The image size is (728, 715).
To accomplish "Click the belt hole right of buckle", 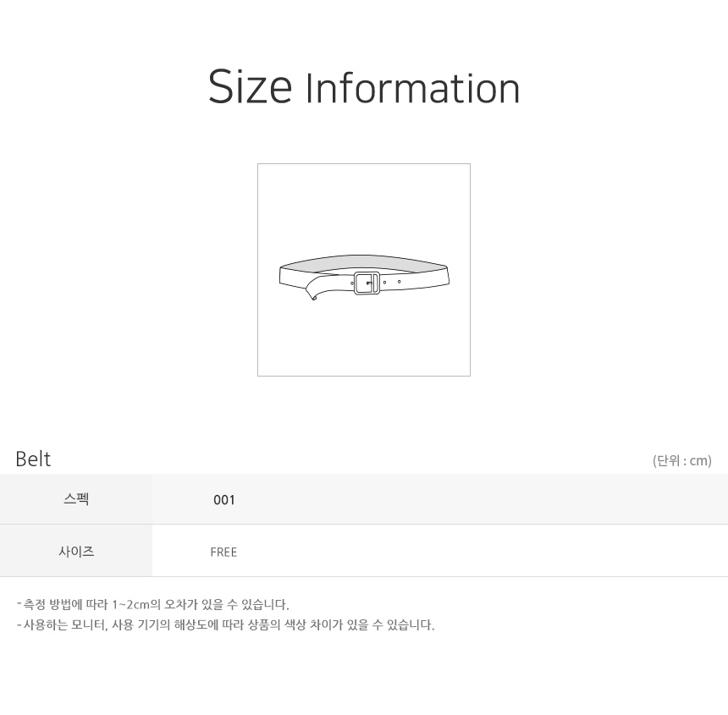I will click(384, 282).
